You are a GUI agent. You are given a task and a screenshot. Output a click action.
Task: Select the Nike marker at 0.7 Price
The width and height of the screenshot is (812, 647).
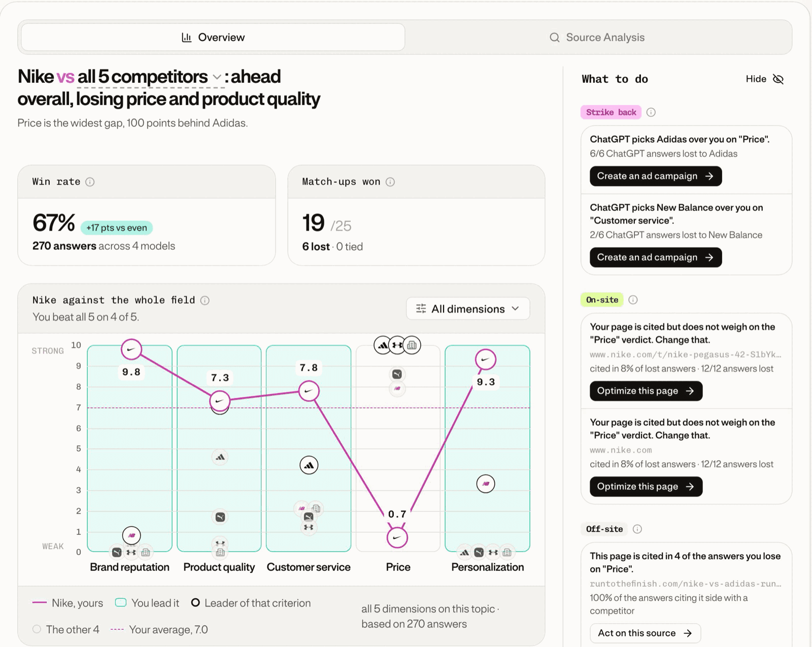[397, 538]
